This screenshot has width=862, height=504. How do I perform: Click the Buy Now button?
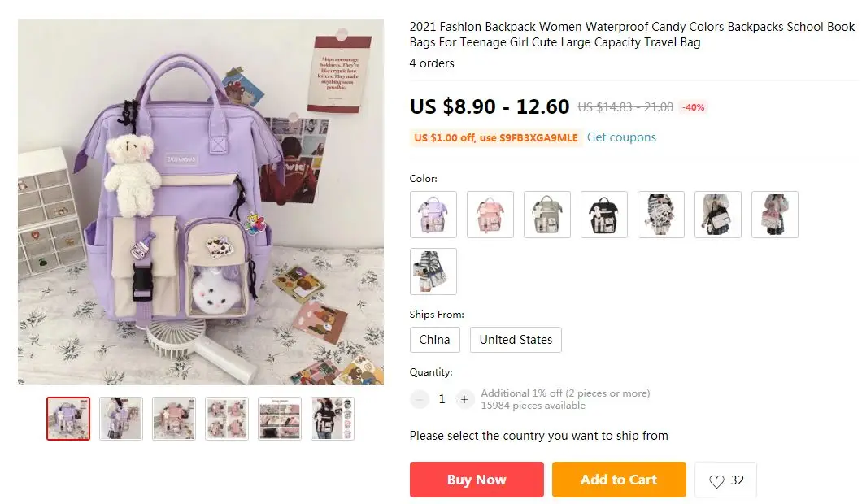click(477, 480)
